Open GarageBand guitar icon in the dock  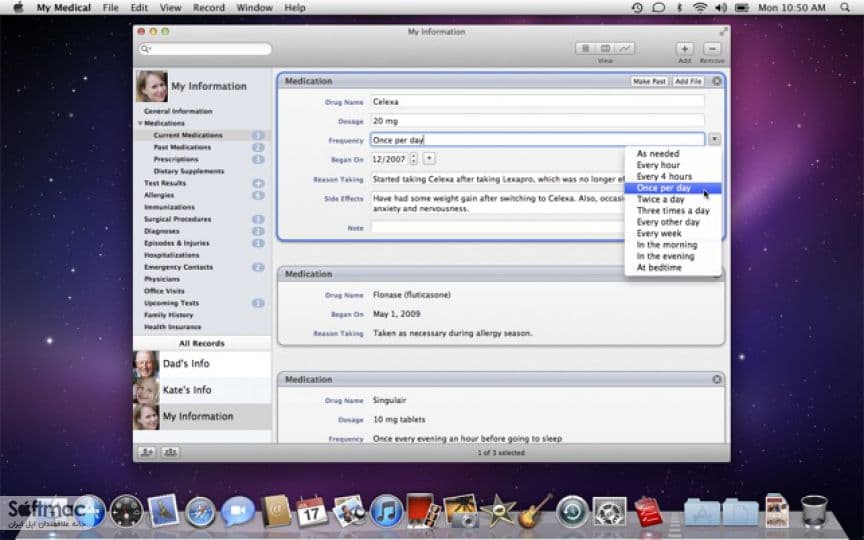pos(535,511)
